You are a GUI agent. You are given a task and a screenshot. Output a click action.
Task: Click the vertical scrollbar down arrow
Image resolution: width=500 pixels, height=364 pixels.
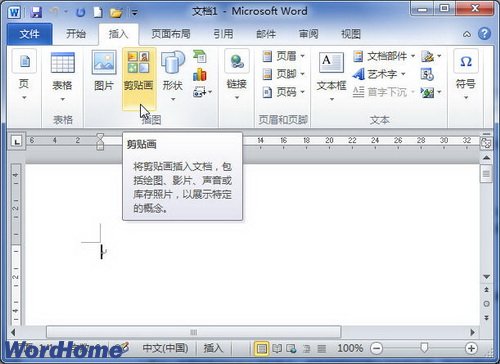pos(486,277)
